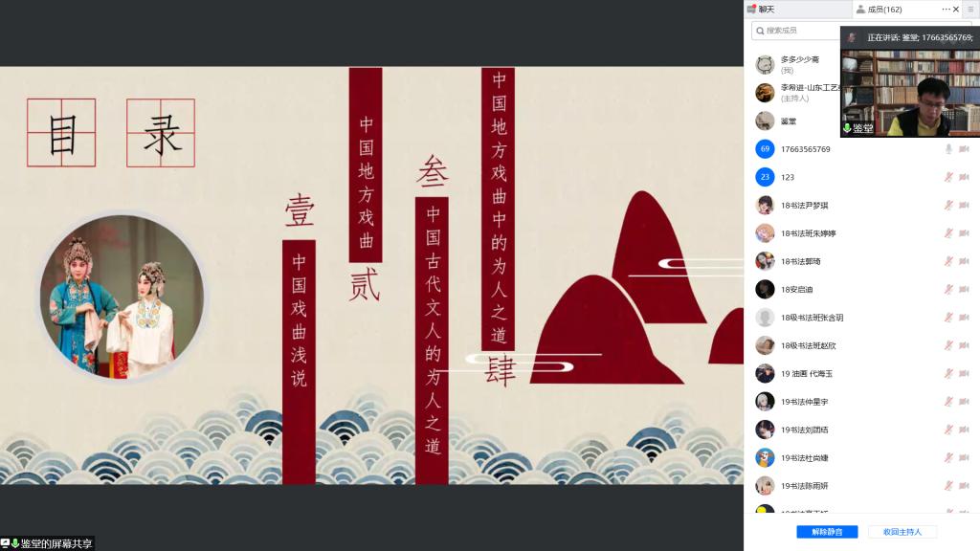Viewport: 980px width, 551px height.
Task: Click muted mic icon for 19书法仲星宇
Action: (948, 402)
